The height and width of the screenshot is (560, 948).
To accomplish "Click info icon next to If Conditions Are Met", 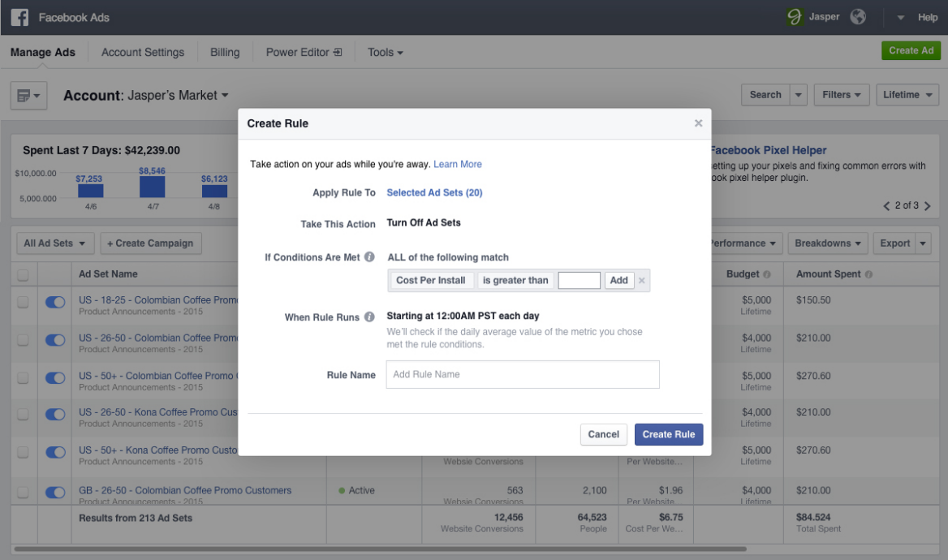I will (x=369, y=257).
